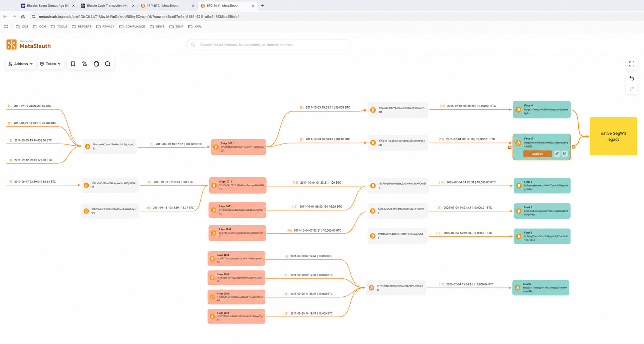Open the REPORTS bookmarks folder

[82, 27]
